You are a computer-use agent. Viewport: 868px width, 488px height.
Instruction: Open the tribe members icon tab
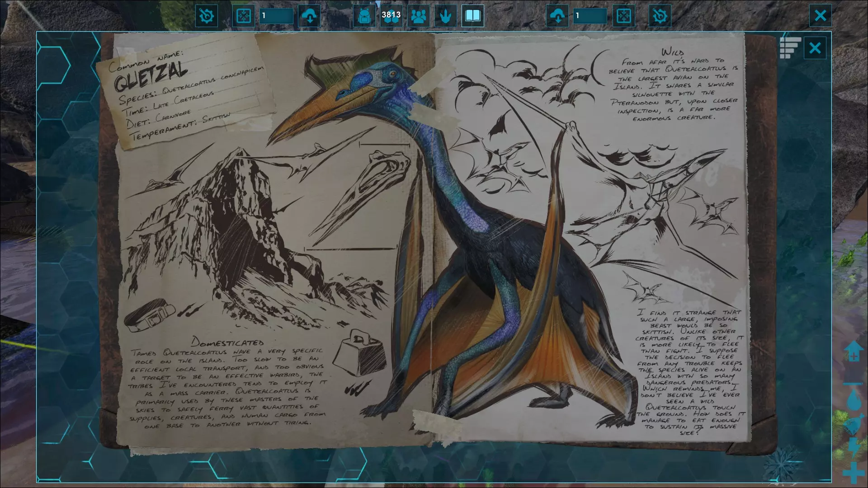419,16
